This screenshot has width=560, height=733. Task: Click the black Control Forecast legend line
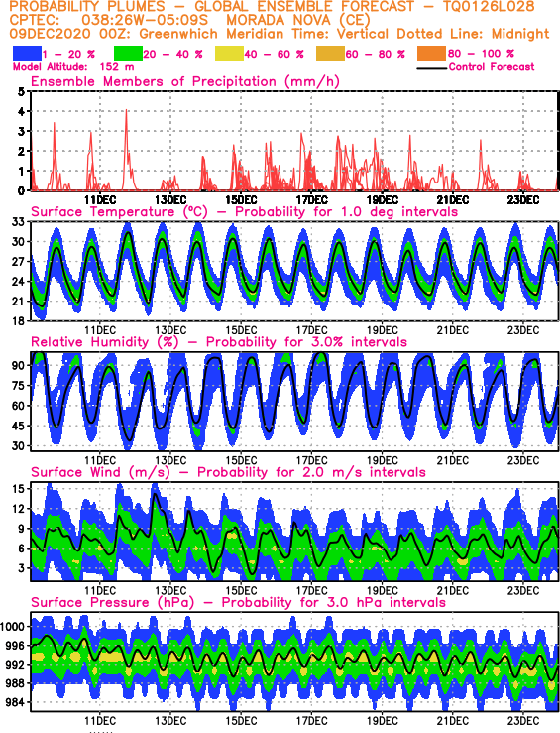click(431, 69)
